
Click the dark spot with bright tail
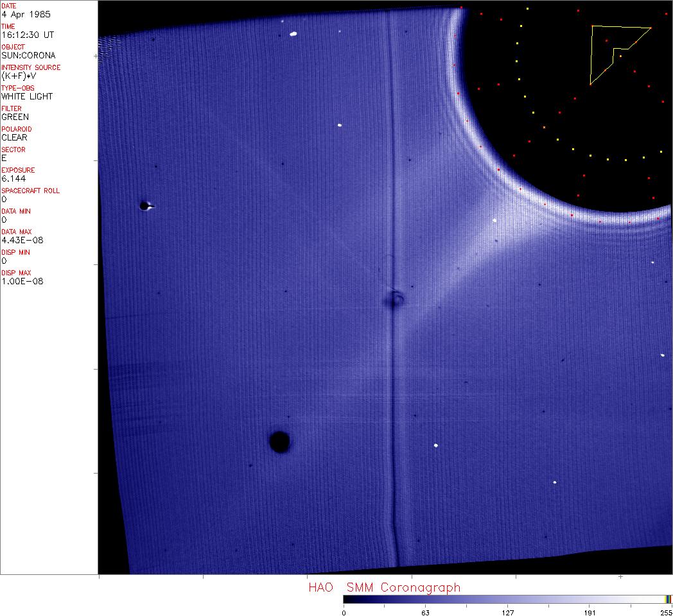tap(144, 206)
